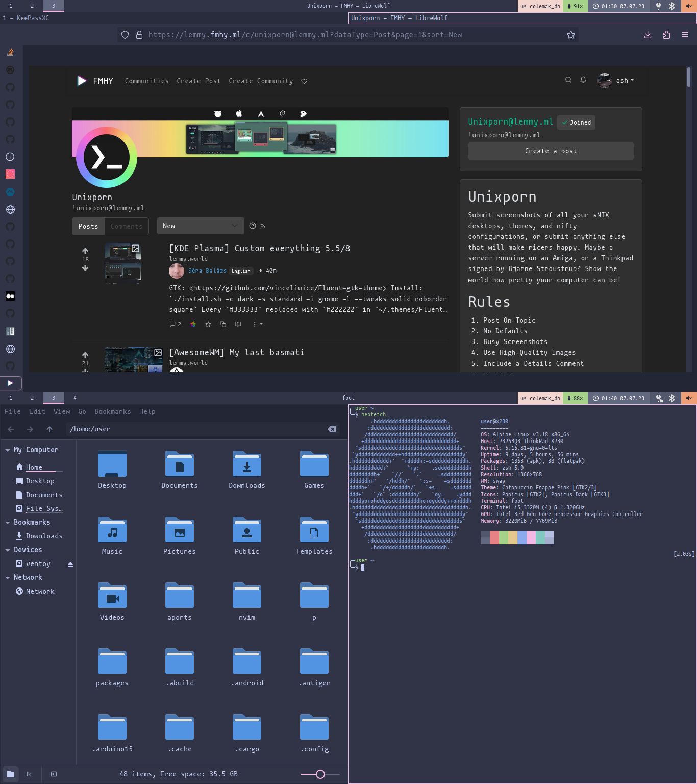
Task: Upvote the KDE Plasma post
Action: coord(85,251)
